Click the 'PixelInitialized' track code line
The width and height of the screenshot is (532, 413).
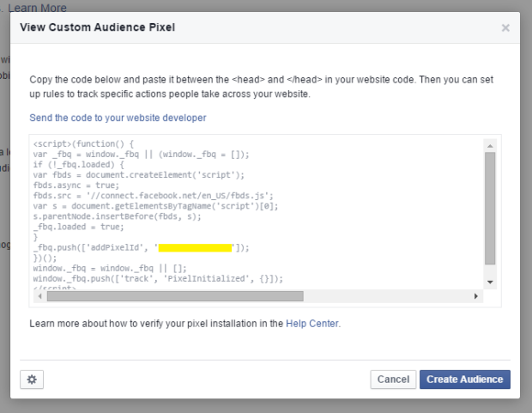tap(158, 278)
